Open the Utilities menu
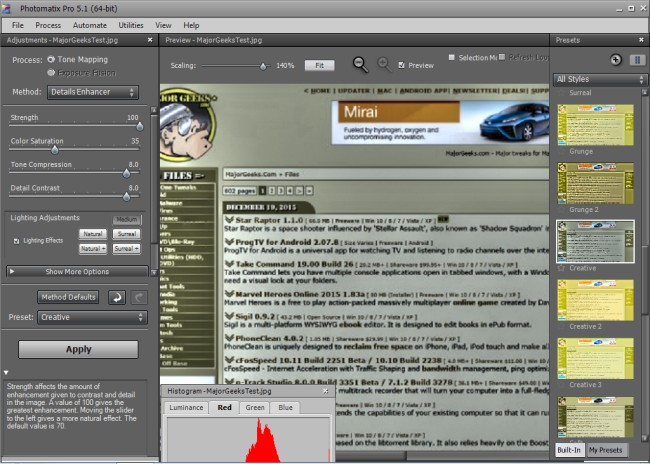 [x=131, y=25]
